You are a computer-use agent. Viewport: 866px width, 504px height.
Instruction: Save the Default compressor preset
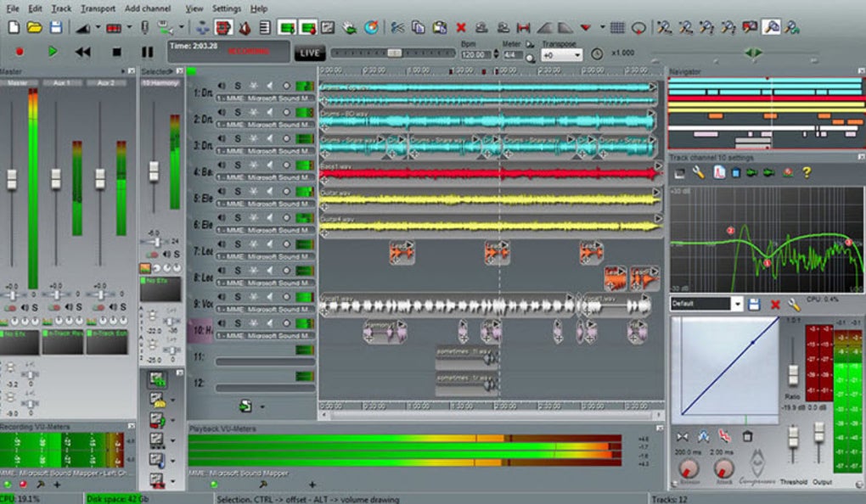(754, 304)
